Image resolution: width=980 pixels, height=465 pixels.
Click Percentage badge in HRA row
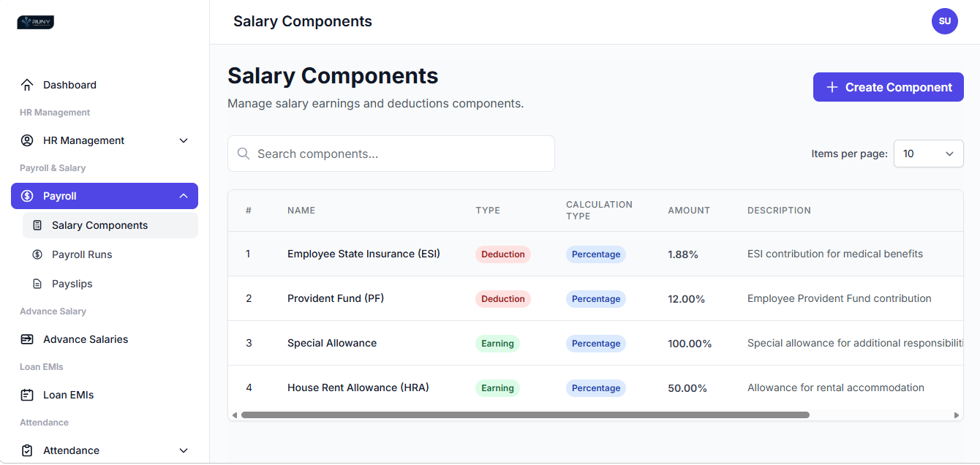tap(596, 388)
